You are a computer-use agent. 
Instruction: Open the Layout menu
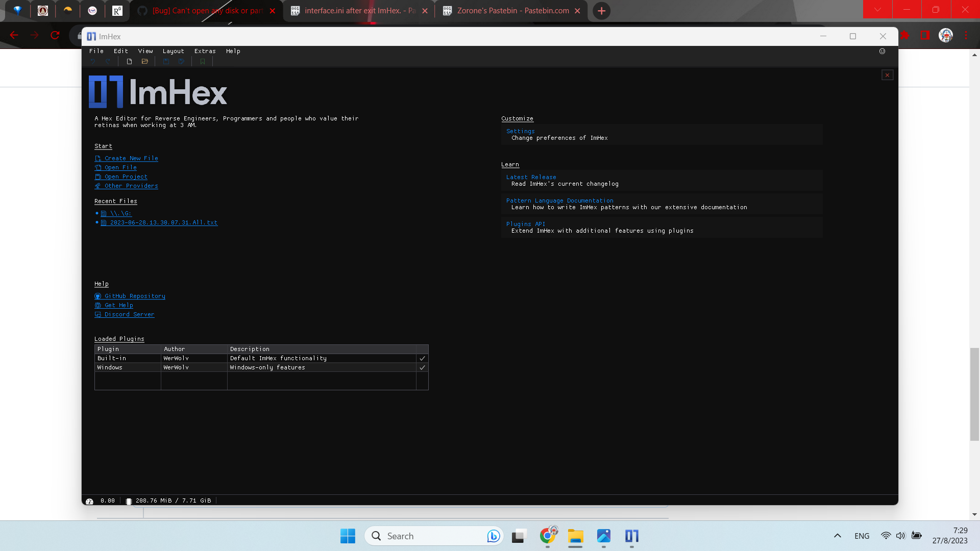click(x=174, y=51)
